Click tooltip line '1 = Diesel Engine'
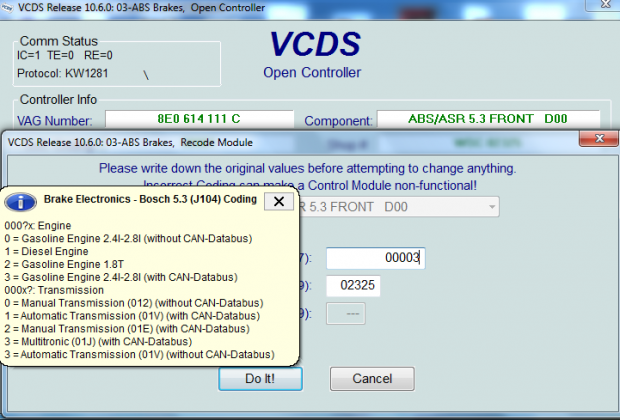 tap(46, 252)
